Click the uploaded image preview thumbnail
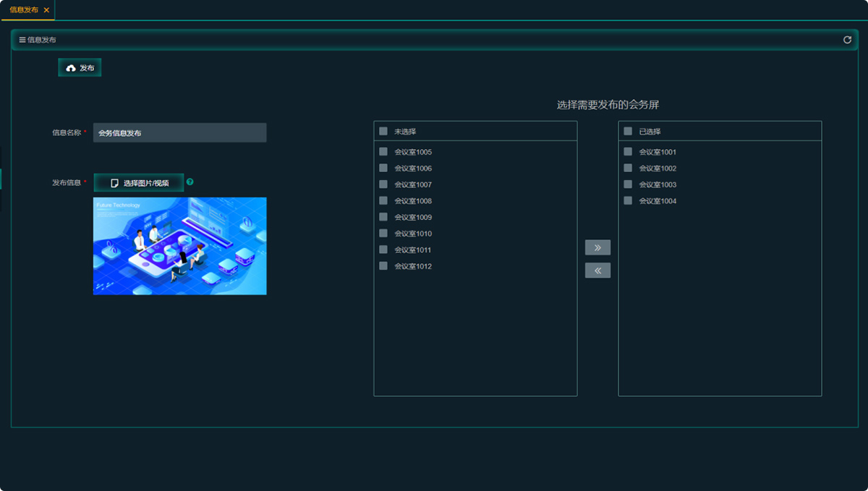Screen dimensions: 868x491 pyautogui.click(x=179, y=246)
